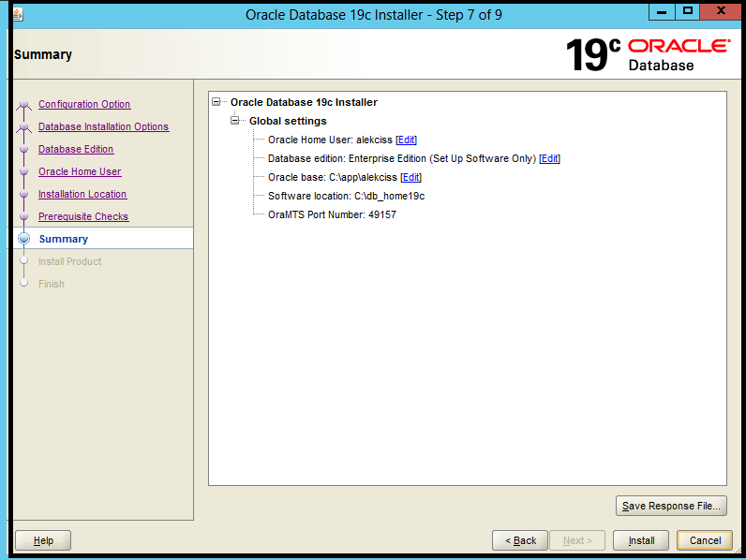
Task: Go to Configuration Option step
Action: [x=84, y=104]
